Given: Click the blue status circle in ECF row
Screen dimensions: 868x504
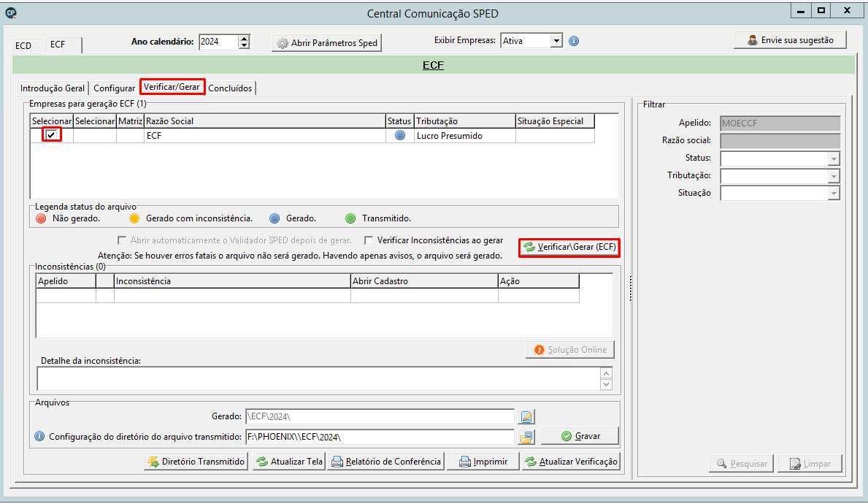Looking at the screenshot, I should point(399,136).
